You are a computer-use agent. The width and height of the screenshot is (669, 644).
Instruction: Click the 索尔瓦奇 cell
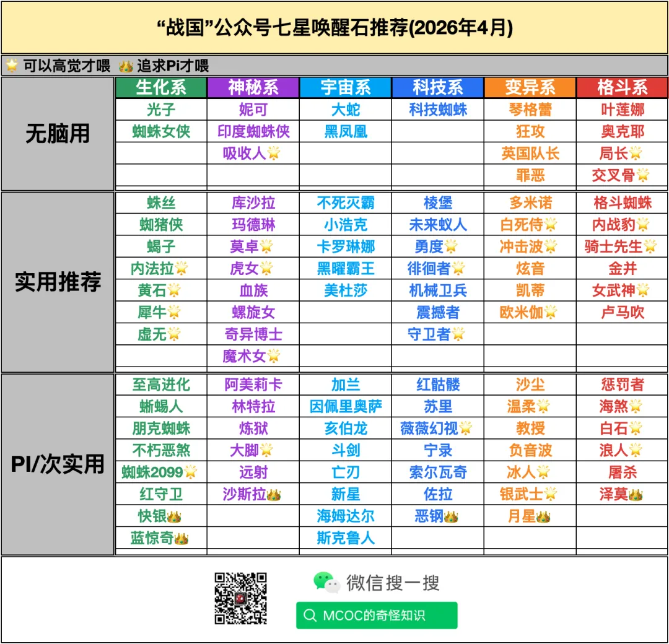coord(438,472)
